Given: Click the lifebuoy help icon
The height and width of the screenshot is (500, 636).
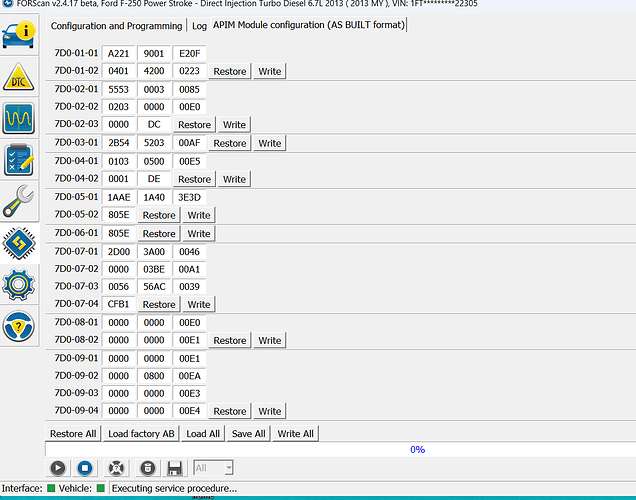Looking at the screenshot, I should [x=116, y=468].
